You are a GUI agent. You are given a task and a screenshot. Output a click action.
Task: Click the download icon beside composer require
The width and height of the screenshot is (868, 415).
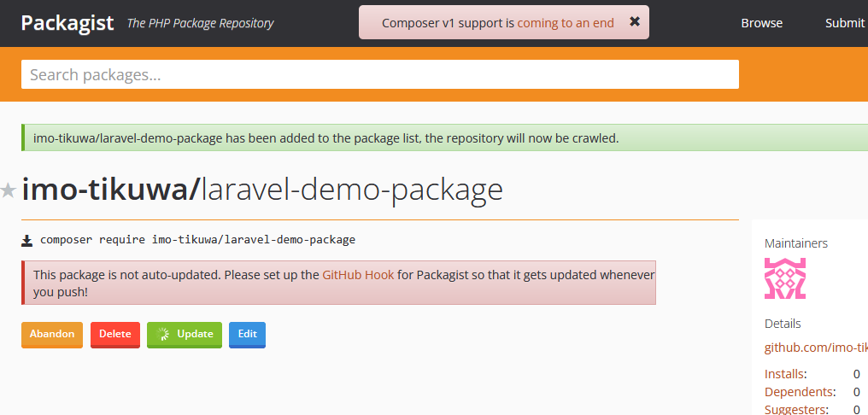(x=26, y=241)
